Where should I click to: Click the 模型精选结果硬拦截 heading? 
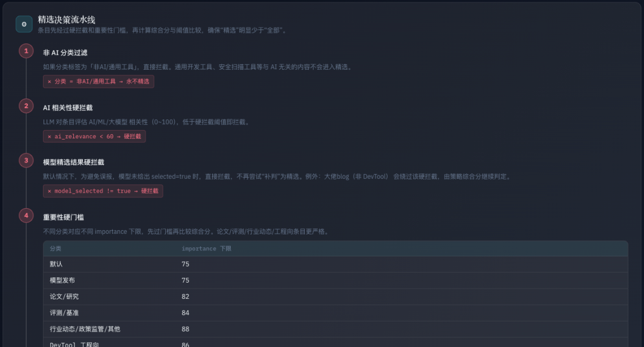point(73,161)
